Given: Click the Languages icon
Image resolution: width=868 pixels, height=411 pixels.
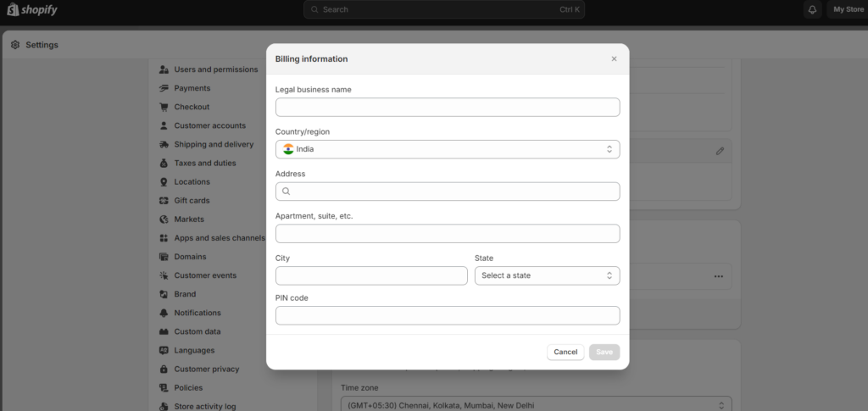Looking at the screenshot, I should [x=164, y=351].
